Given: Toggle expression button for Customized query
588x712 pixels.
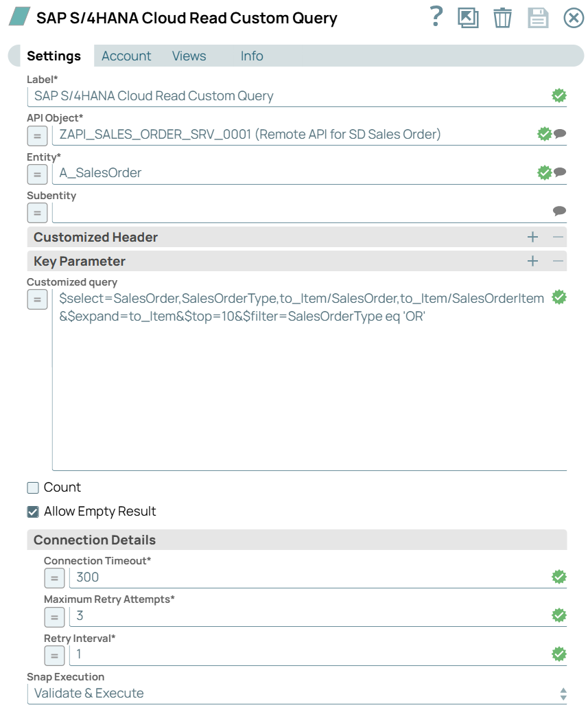Looking at the screenshot, I should click(x=37, y=299).
